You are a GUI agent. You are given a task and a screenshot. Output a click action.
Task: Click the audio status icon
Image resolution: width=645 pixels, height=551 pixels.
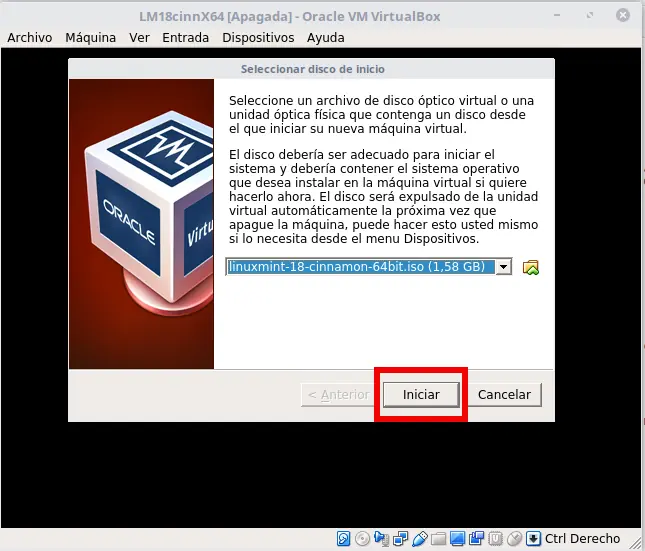[x=381, y=538]
